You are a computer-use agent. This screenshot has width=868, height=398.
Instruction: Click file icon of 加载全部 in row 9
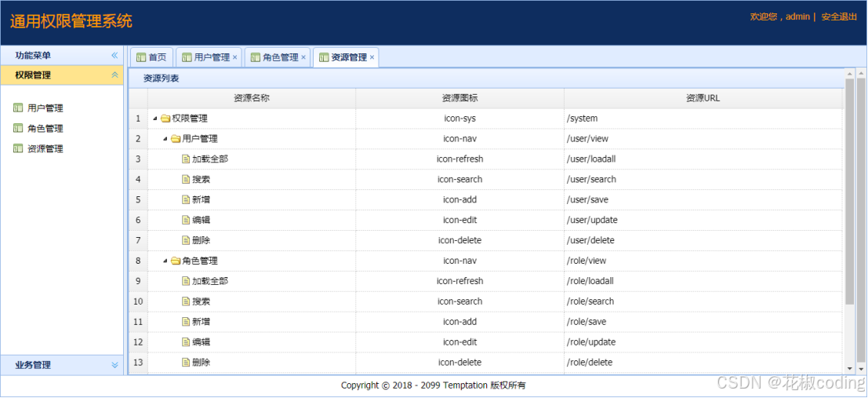pyautogui.click(x=186, y=280)
